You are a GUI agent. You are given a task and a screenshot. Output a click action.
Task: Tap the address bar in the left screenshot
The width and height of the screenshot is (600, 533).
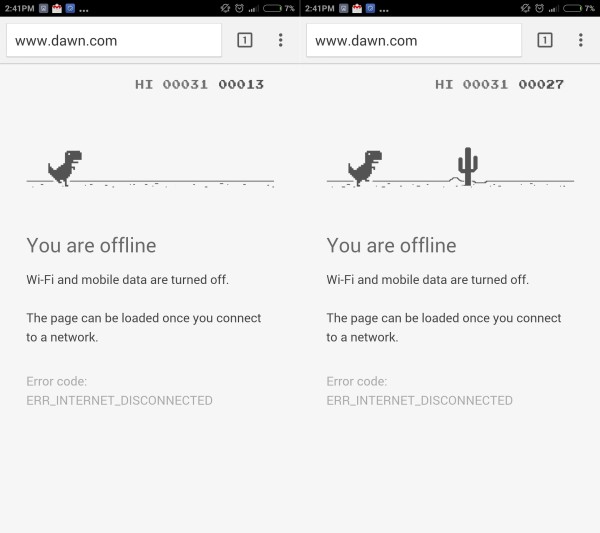click(x=114, y=40)
